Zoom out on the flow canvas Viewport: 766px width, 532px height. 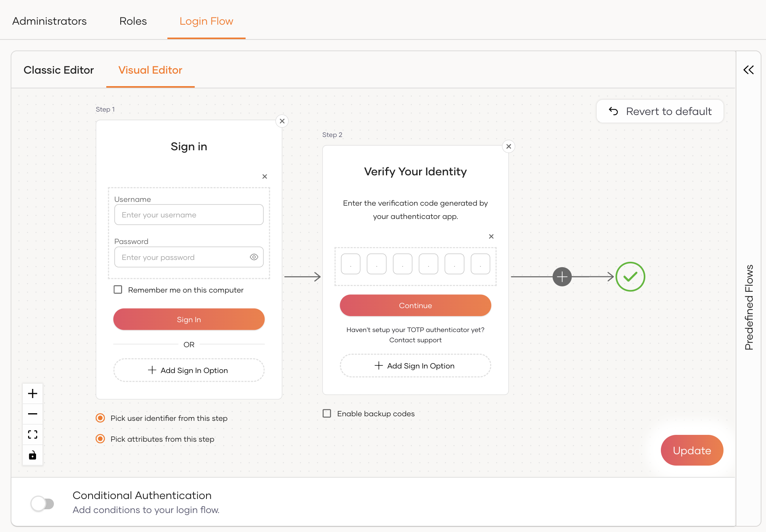[x=33, y=414]
